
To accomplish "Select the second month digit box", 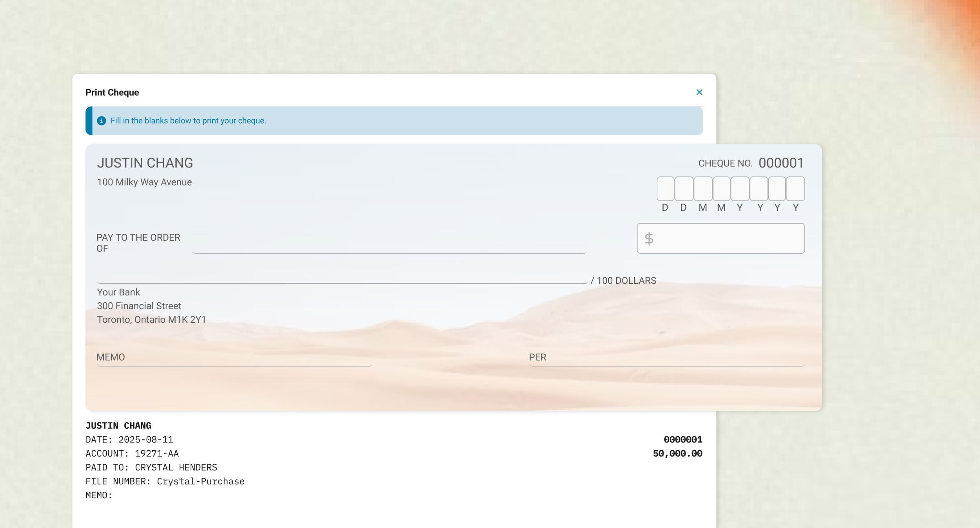I will tap(721, 189).
